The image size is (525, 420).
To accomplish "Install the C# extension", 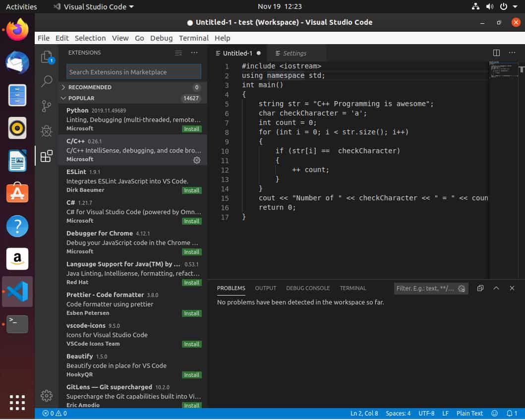I will tap(191, 221).
